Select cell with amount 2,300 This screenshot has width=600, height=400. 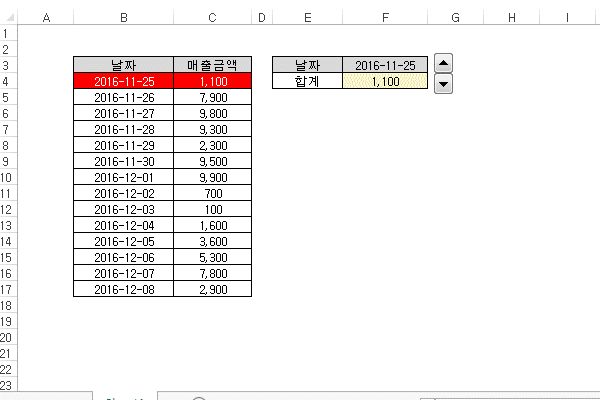pos(212,145)
